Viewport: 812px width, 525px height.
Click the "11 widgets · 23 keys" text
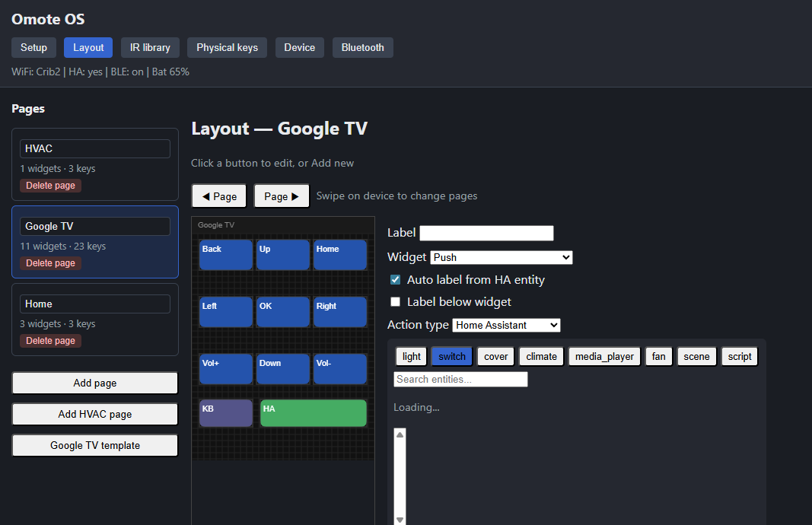(62, 246)
